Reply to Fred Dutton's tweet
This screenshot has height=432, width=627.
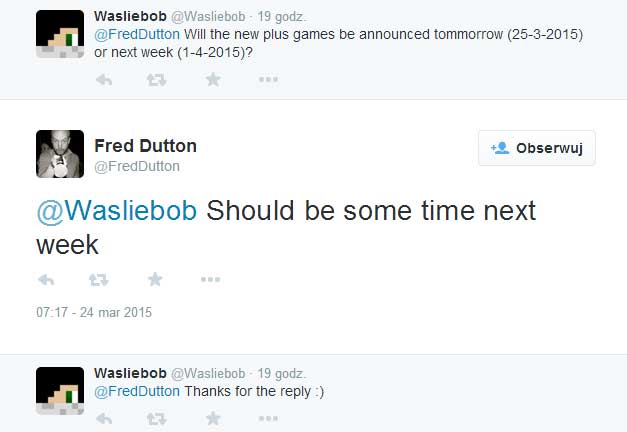pyautogui.click(x=45, y=280)
